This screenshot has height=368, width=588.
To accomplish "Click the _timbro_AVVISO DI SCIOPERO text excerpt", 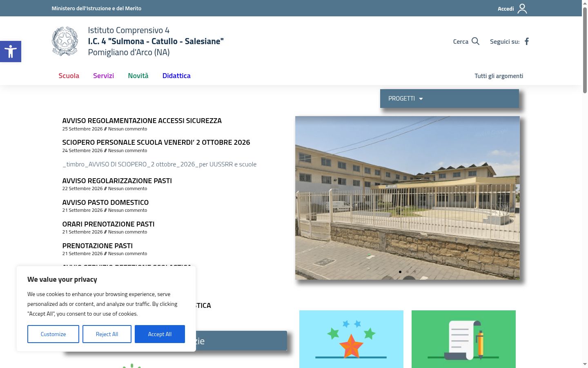I will 159,164.
